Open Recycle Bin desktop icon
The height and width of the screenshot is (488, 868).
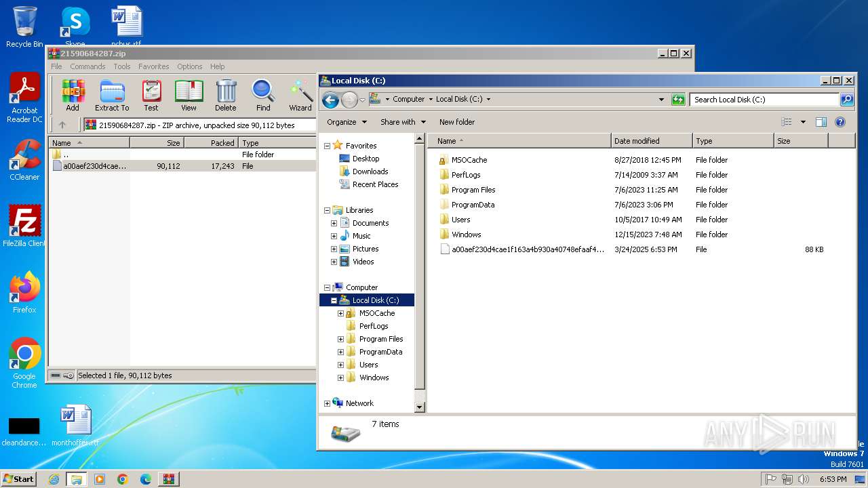24,27
